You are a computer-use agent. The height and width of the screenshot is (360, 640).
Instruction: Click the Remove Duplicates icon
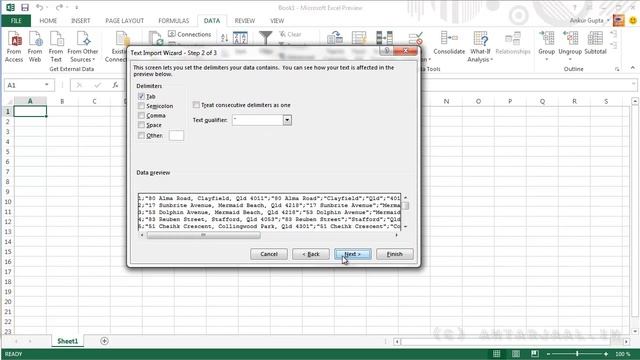[384, 38]
